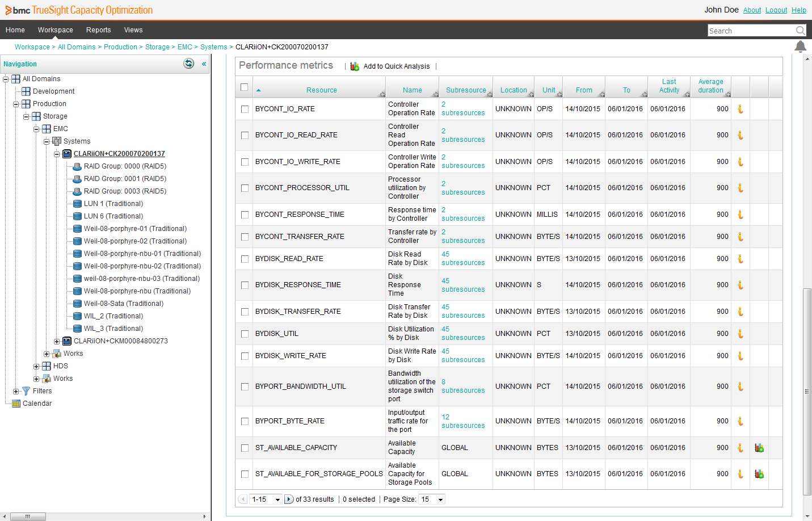Click the Storage breadcrumb link
The image size is (812, 521).
(157, 47)
